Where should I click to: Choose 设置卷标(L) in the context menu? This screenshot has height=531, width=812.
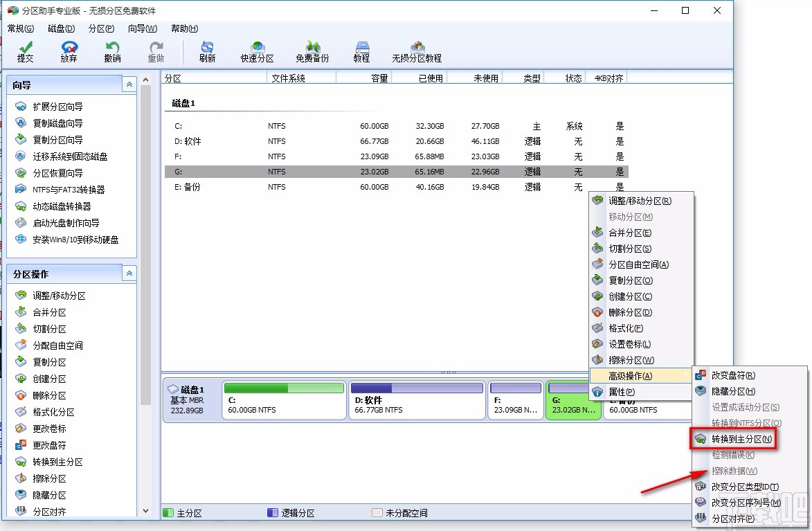click(641, 344)
